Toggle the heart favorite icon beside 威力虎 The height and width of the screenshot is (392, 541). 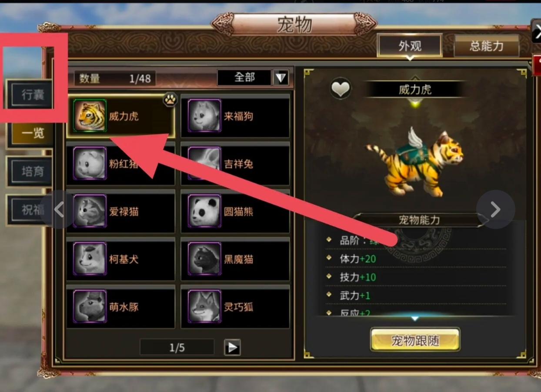[341, 90]
